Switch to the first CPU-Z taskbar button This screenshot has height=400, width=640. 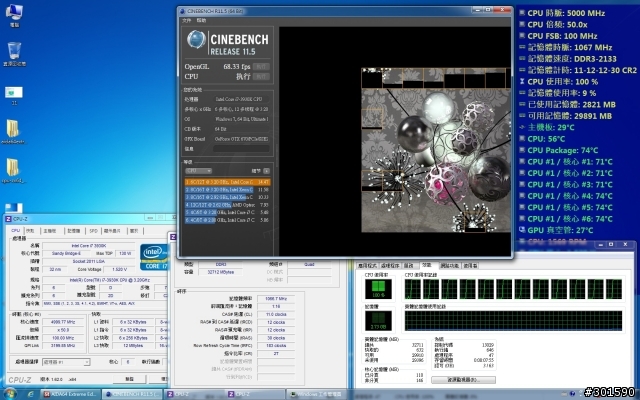tap(195, 394)
